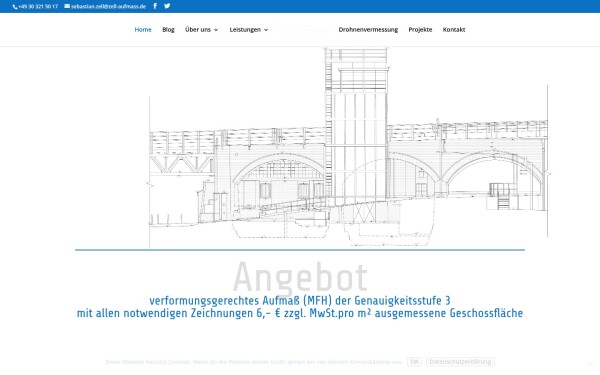The height and width of the screenshot is (375, 600).
Task: Click the email address sebastian.zell@zell-aufmass.de
Action: (105, 7)
